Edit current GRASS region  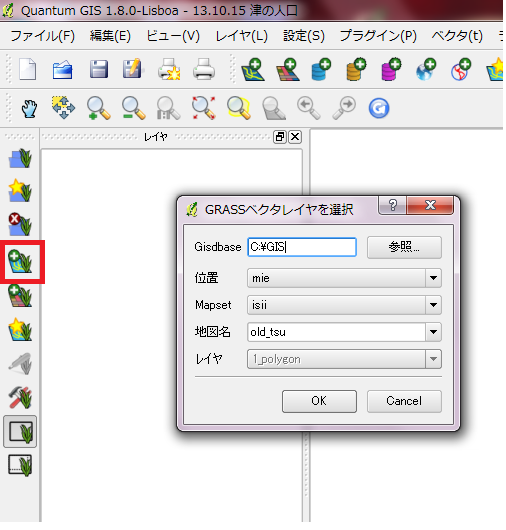pyautogui.click(x=20, y=465)
